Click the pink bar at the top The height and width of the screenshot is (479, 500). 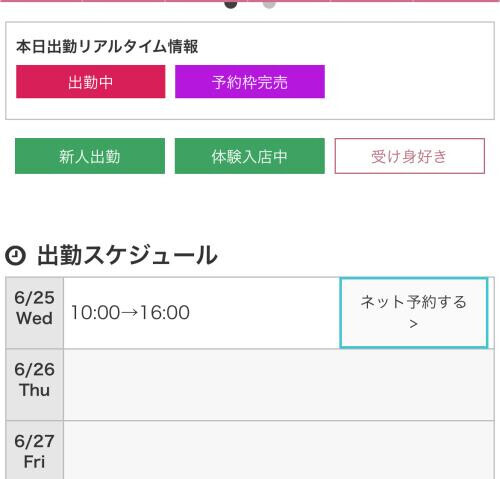point(250,1)
